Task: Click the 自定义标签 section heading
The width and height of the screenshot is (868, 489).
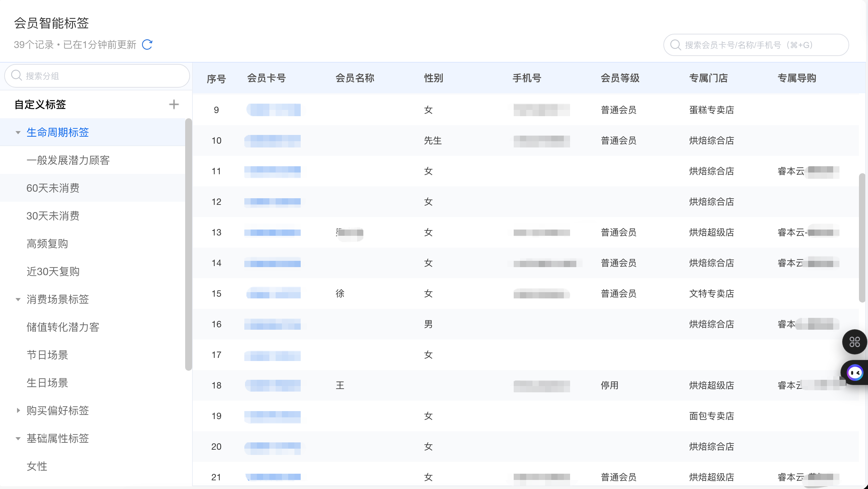Action: tap(40, 104)
